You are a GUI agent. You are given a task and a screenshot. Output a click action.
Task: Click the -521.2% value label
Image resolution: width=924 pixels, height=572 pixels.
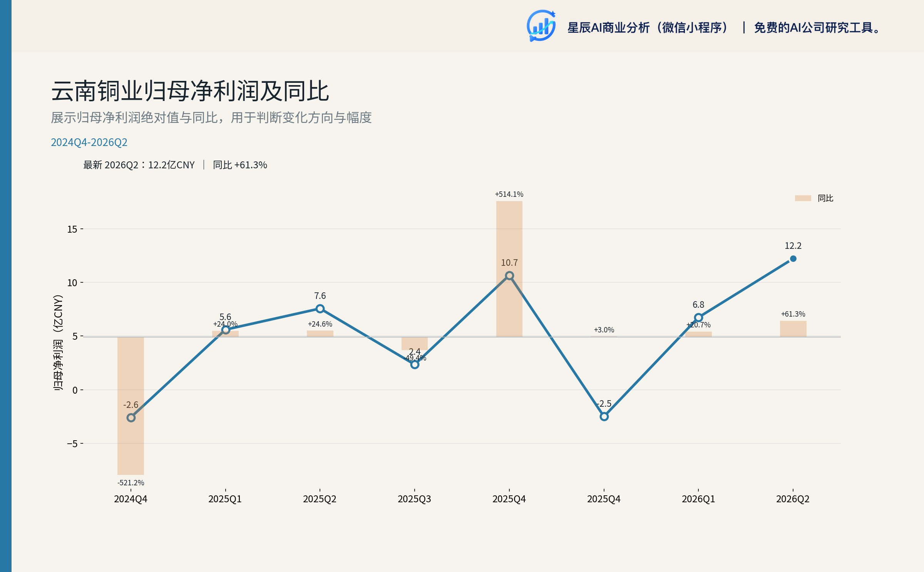tap(131, 483)
